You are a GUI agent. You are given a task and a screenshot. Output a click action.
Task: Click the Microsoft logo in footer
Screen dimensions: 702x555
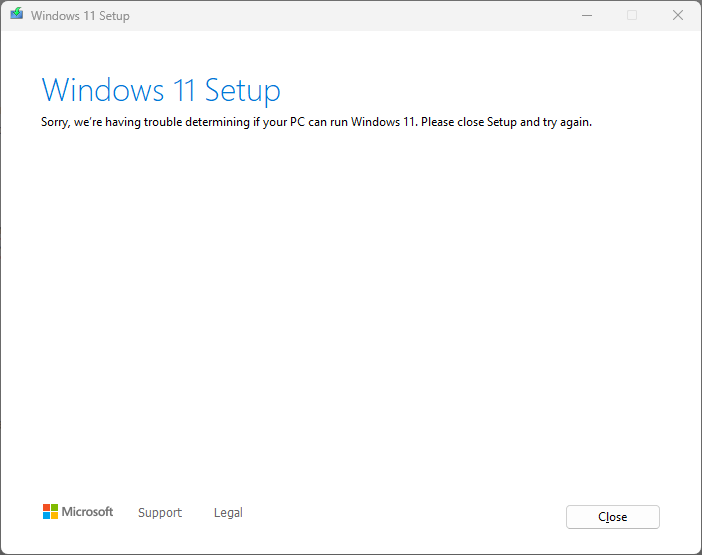click(x=78, y=512)
